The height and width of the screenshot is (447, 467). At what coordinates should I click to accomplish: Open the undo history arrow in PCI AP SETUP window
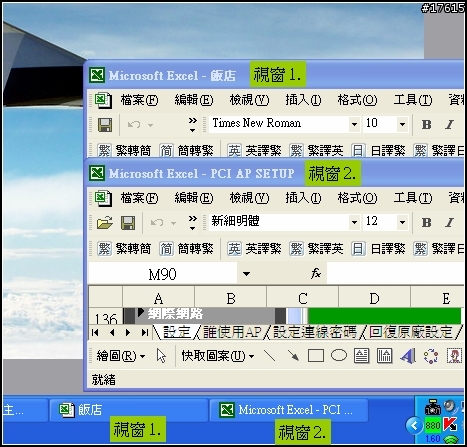coord(173,223)
